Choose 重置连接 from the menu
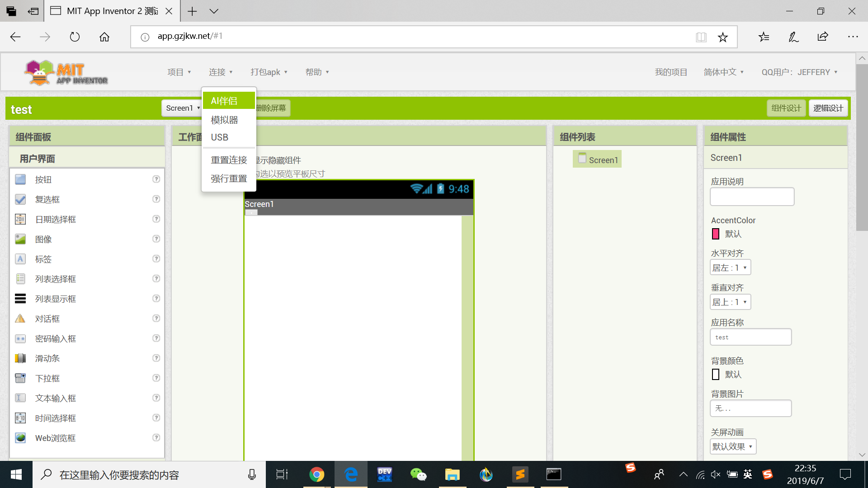This screenshot has height=488, width=868. click(229, 160)
